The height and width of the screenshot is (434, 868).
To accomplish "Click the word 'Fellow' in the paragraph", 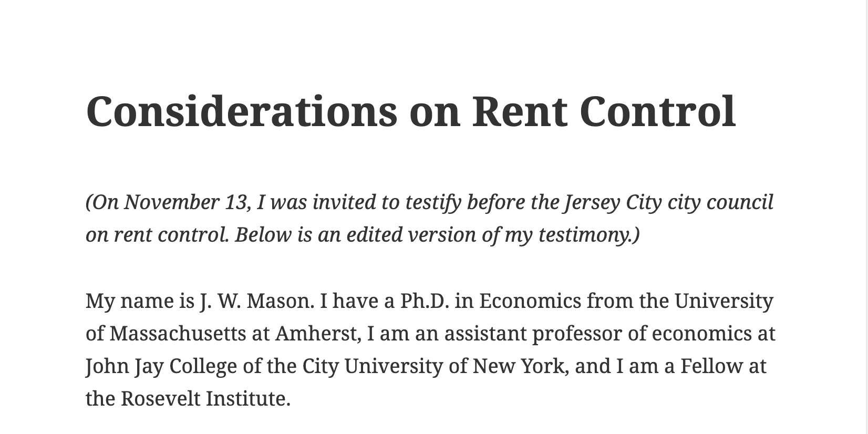I will coord(712,366).
